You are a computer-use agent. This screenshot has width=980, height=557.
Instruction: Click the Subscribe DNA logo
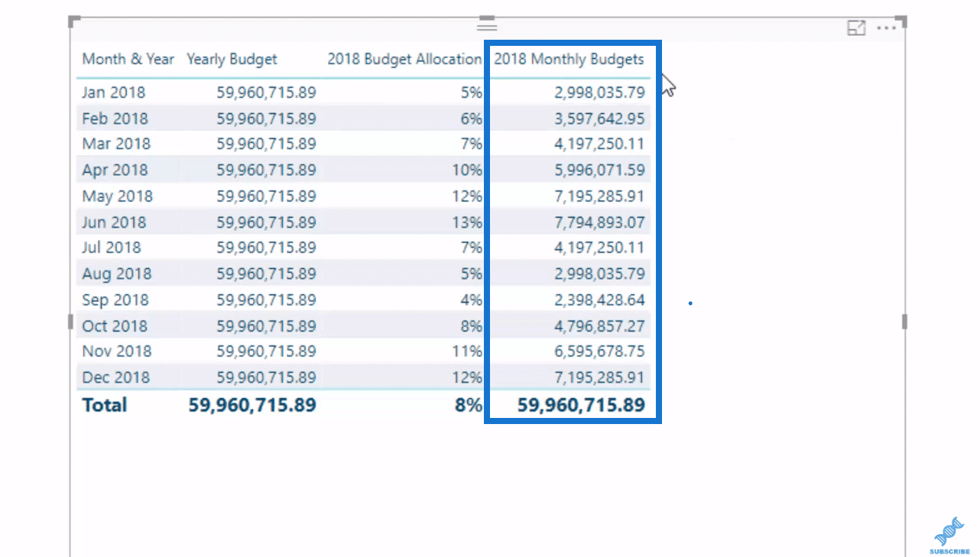948,533
